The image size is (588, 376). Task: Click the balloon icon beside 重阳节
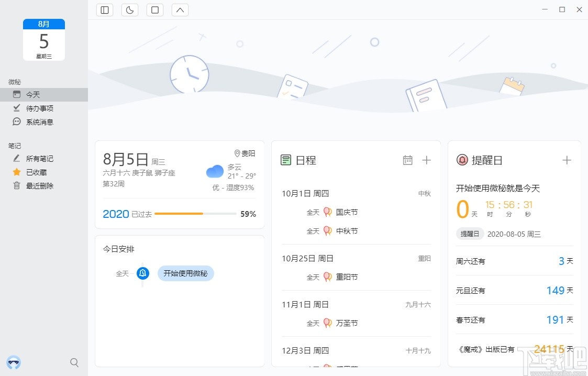click(x=328, y=277)
